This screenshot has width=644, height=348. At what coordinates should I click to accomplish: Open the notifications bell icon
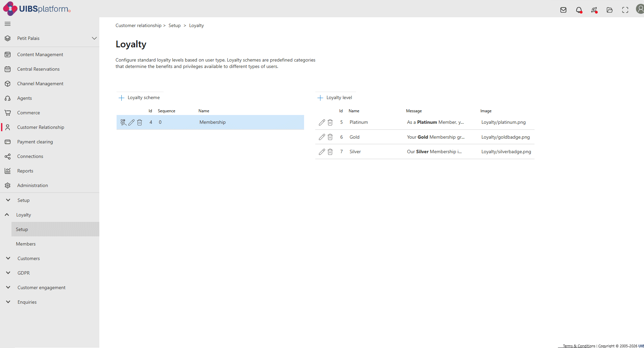pyautogui.click(x=579, y=10)
